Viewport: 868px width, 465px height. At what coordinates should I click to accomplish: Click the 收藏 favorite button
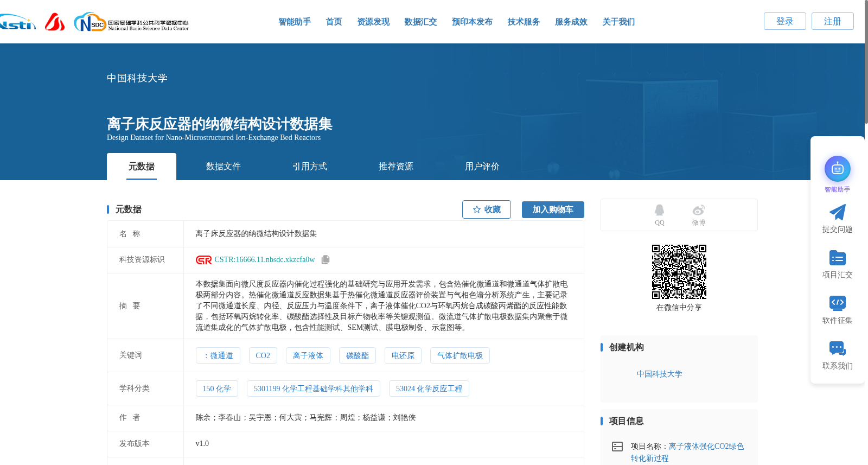click(487, 209)
